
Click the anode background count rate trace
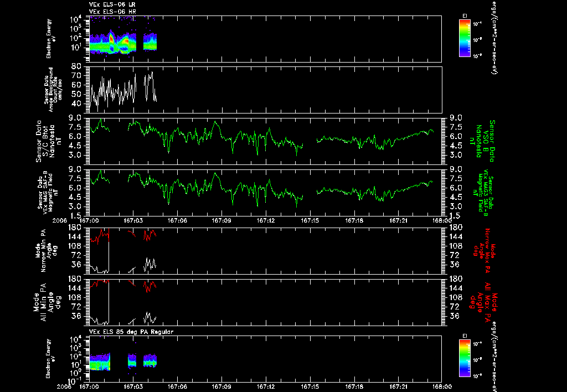coord(123,90)
